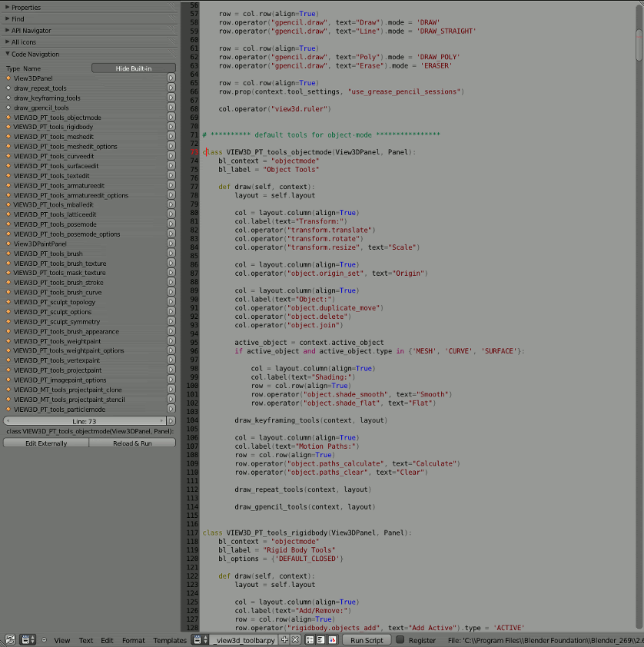Click the jump arrow beside the Line: 73 field
Viewport: 644px width, 647px height.
pos(171,421)
